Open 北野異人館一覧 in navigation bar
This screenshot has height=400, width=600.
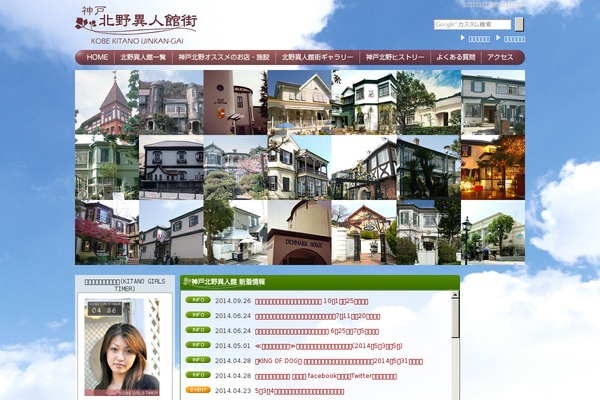(x=143, y=57)
